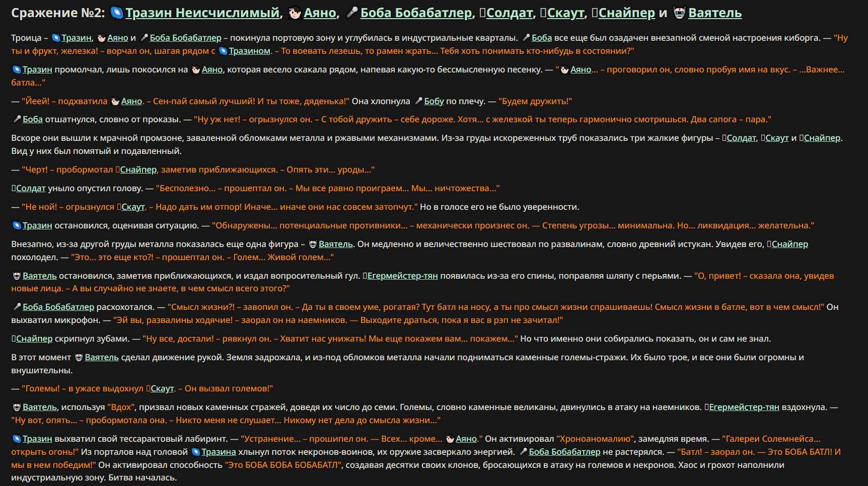Image resolution: width=868 pixels, height=486 pixels.
Task: Click microphone icon before 'Боба Бобабатлер не растерялся'
Action: pos(523,452)
